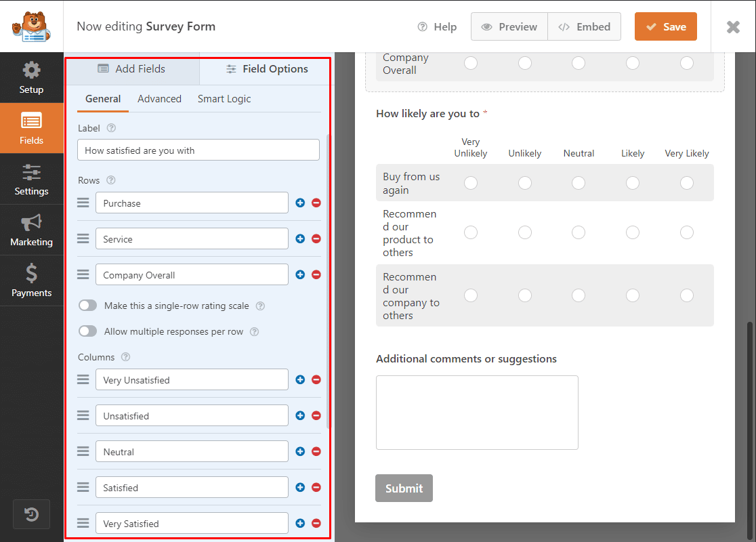Switch to the Field Options tab
Image resolution: width=756 pixels, height=542 pixels.
(x=266, y=69)
